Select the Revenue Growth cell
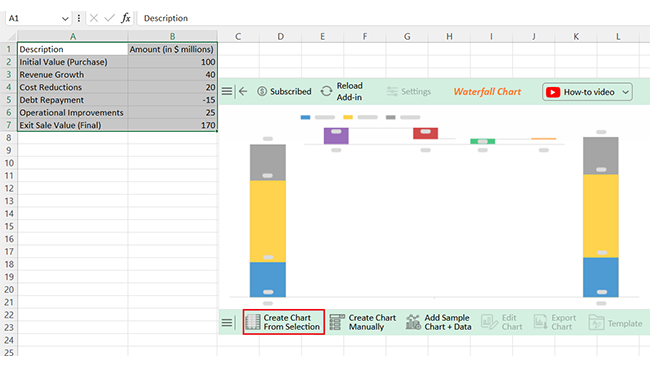650x367 pixels. pos(73,75)
